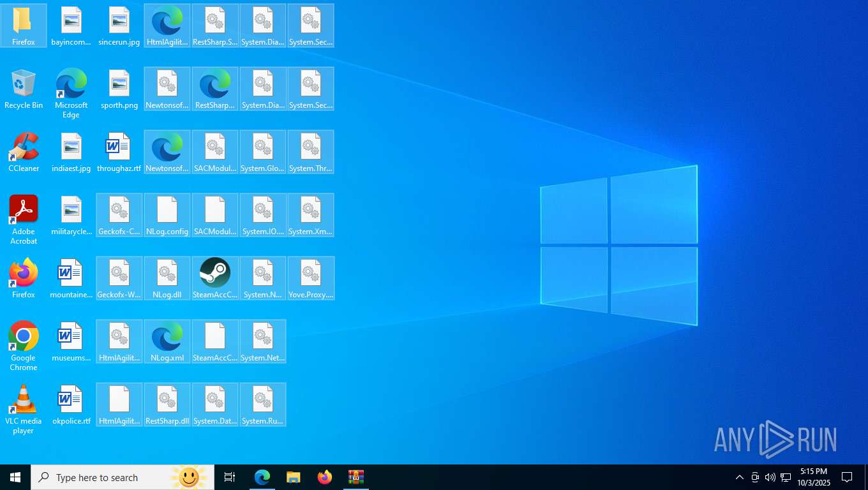Open File Explorer from the taskbar
The height and width of the screenshot is (490, 868).
point(294,477)
